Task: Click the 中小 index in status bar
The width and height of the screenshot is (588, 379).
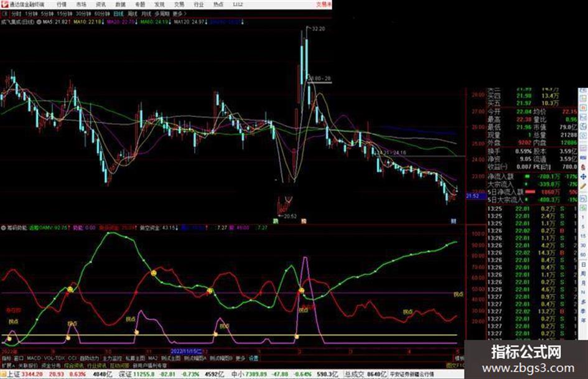Action: point(238,374)
